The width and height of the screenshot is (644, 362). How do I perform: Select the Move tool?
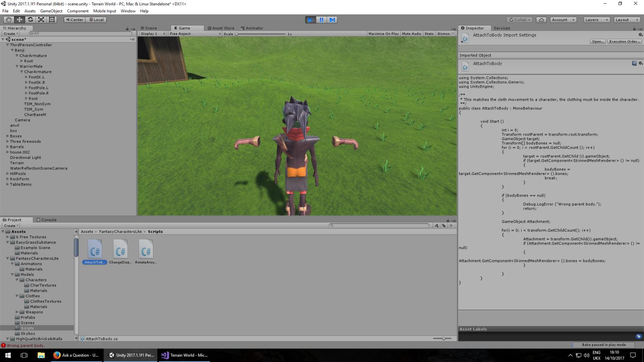click(19, 20)
